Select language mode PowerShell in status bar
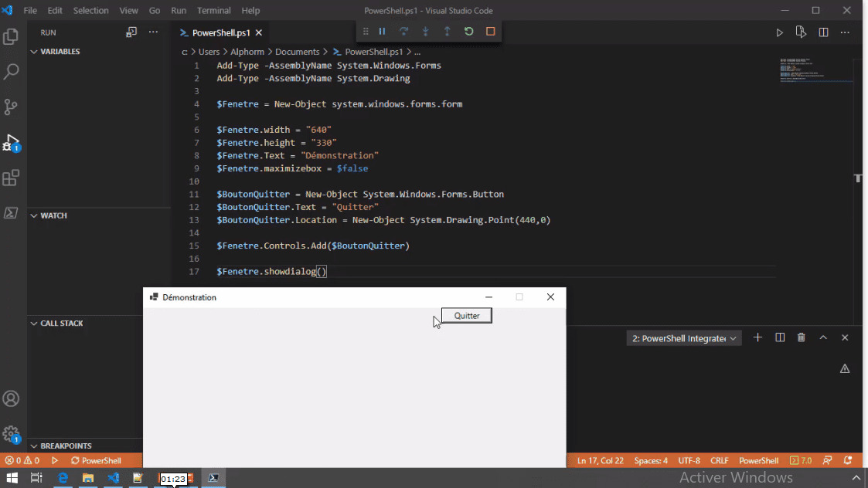Viewport: 868px width, 488px height. [758, 460]
